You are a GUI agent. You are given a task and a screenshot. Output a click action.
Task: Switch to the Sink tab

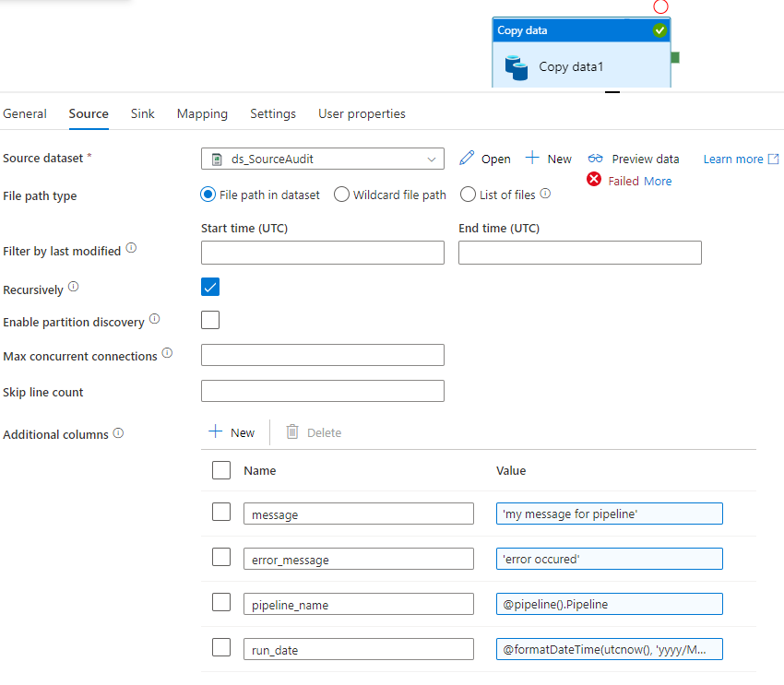[x=142, y=113]
